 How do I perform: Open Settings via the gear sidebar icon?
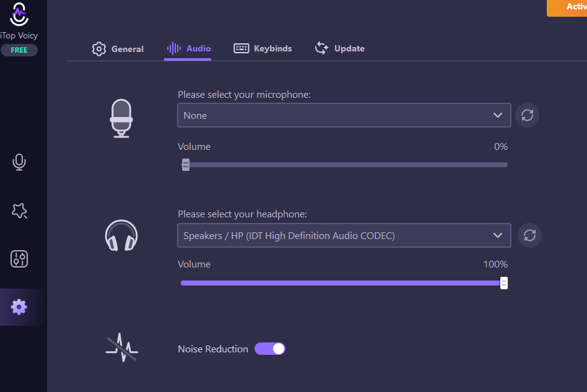(19, 307)
